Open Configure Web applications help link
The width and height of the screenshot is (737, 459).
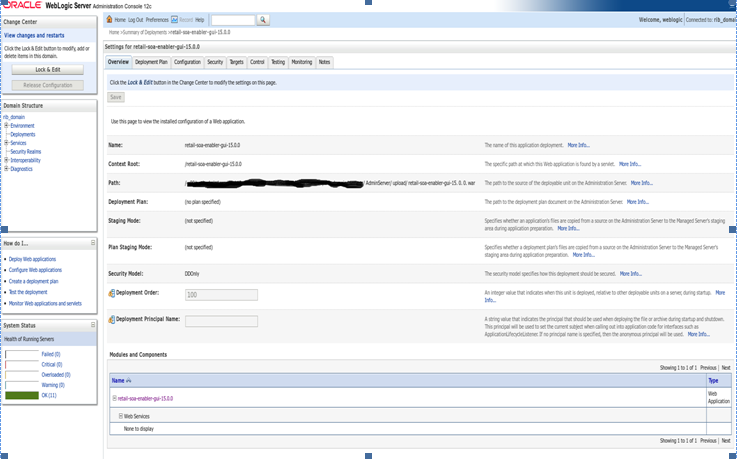click(x=35, y=270)
